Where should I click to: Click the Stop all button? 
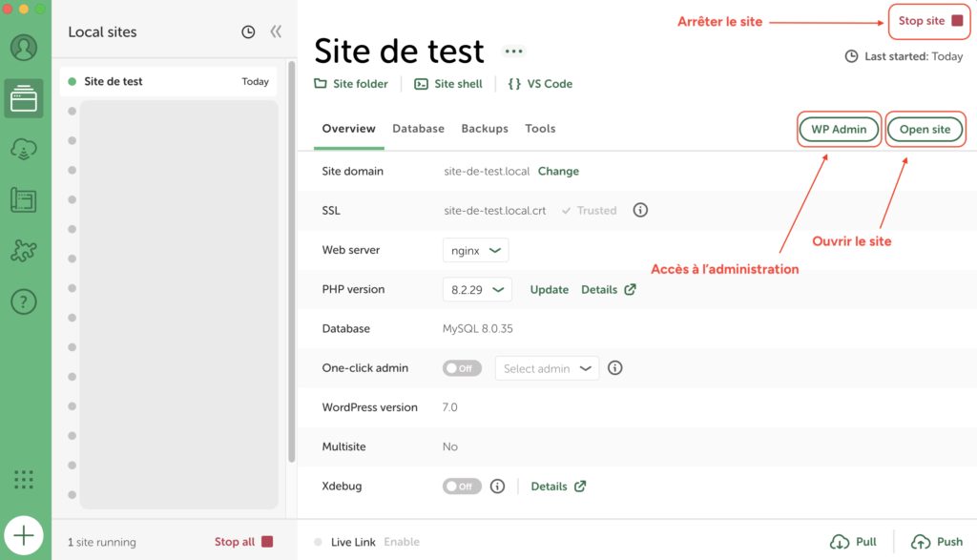[x=243, y=542]
